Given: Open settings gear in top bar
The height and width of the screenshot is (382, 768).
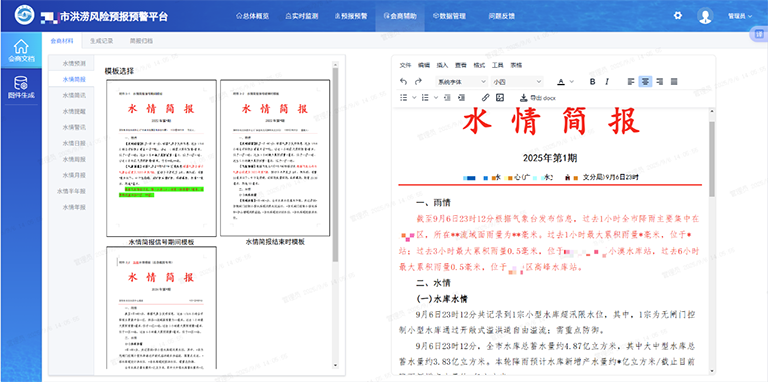Looking at the screenshot, I should click(677, 15).
